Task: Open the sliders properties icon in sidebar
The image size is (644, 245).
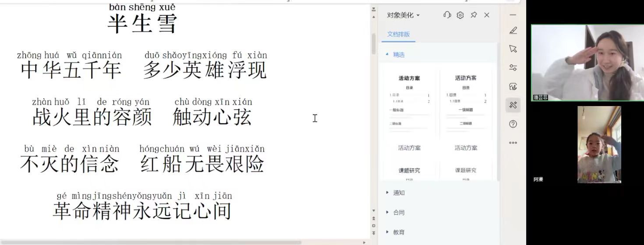Action: pos(513,67)
